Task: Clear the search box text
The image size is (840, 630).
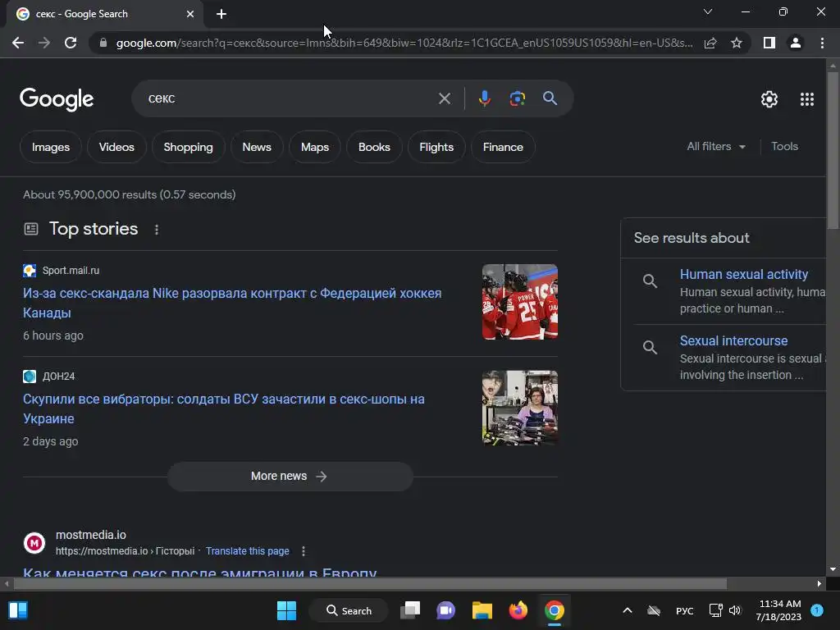Action: pos(444,98)
